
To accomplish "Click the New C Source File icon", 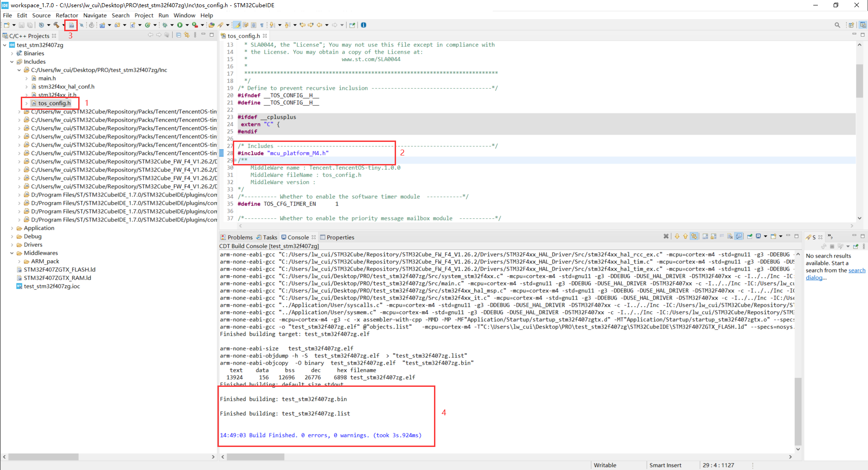I will pos(132,25).
